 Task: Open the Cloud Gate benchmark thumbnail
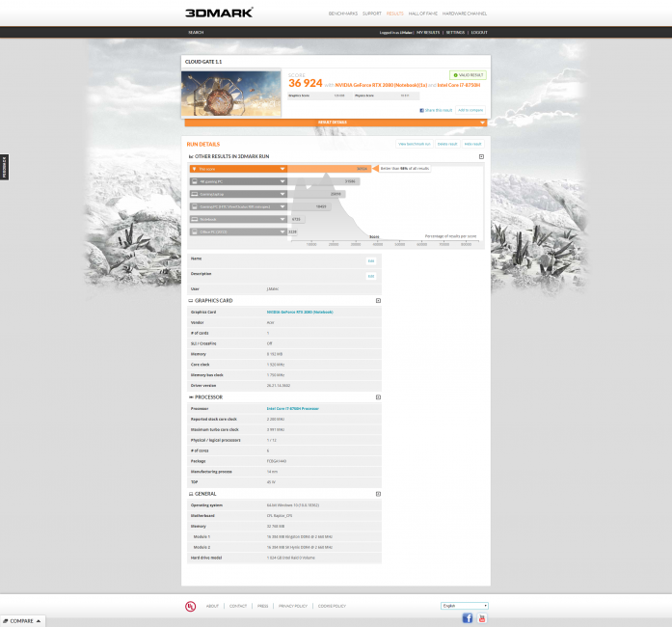click(231, 94)
